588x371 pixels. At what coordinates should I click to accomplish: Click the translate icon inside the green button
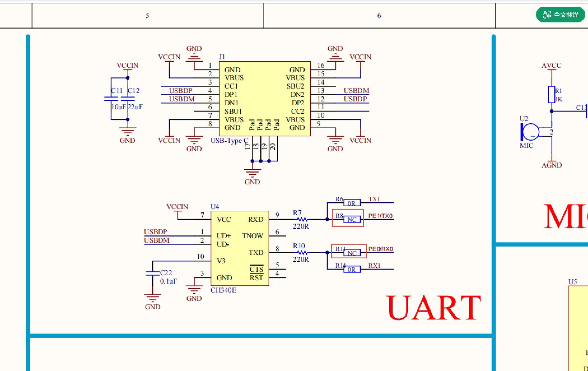click(547, 15)
